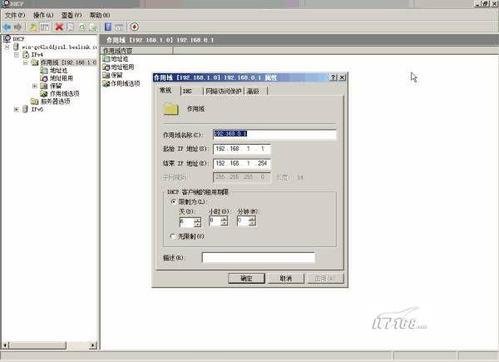Open the 操作(A) menu
The width and height of the screenshot is (499, 362).
point(43,15)
